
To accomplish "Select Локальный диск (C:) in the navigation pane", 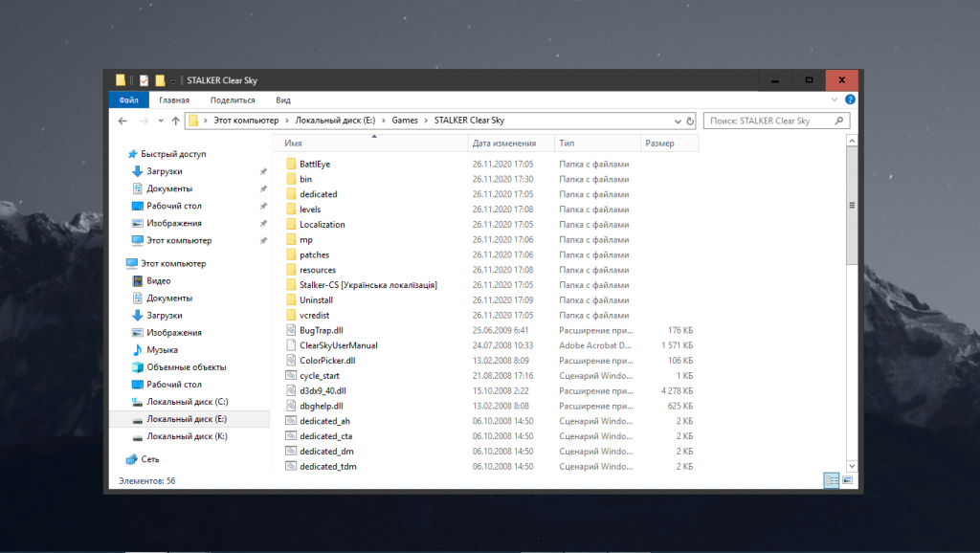I will coord(187,402).
